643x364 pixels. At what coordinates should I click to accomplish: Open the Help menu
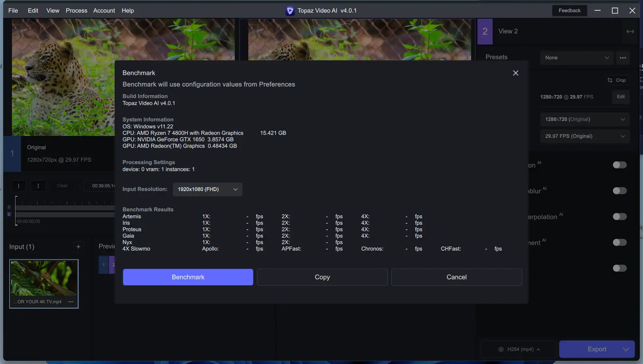click(128, 10)
